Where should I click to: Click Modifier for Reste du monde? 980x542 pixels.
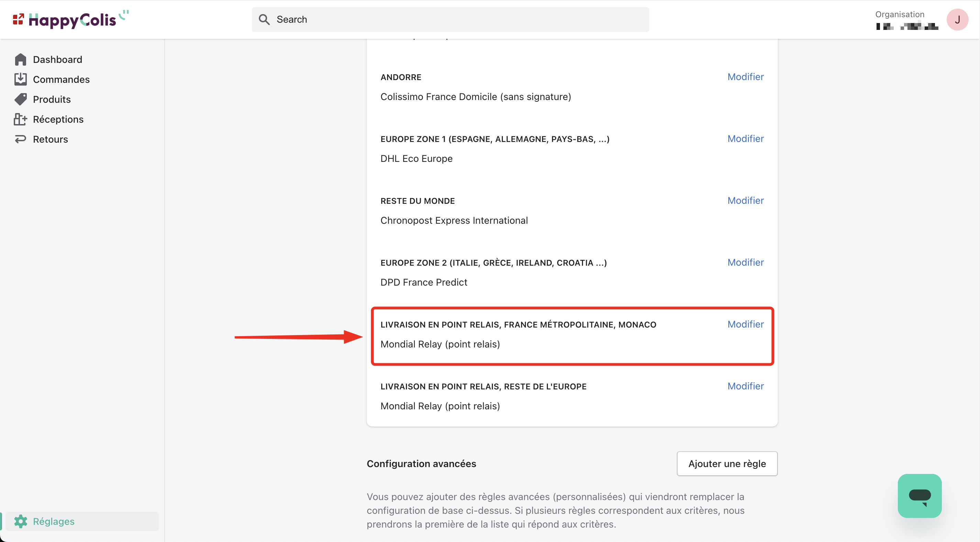pyautogui.click(x=745, y=200)
